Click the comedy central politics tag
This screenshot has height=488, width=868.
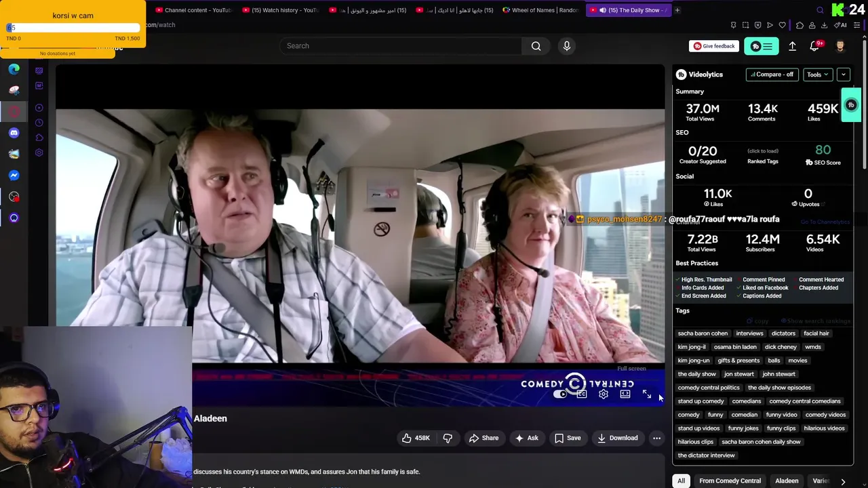(x=709, y=388)
